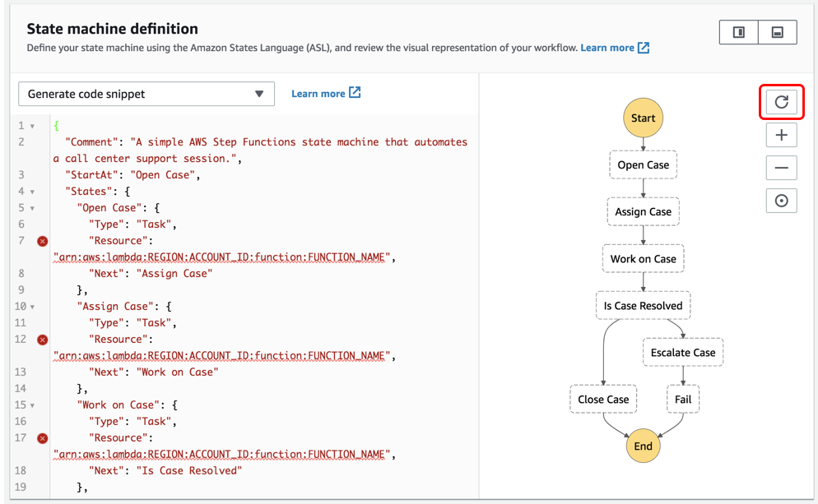Select the Close Case state node
The width and height of the screenshot is (818, 504).
pyautogui.click(x=603, y=400)
